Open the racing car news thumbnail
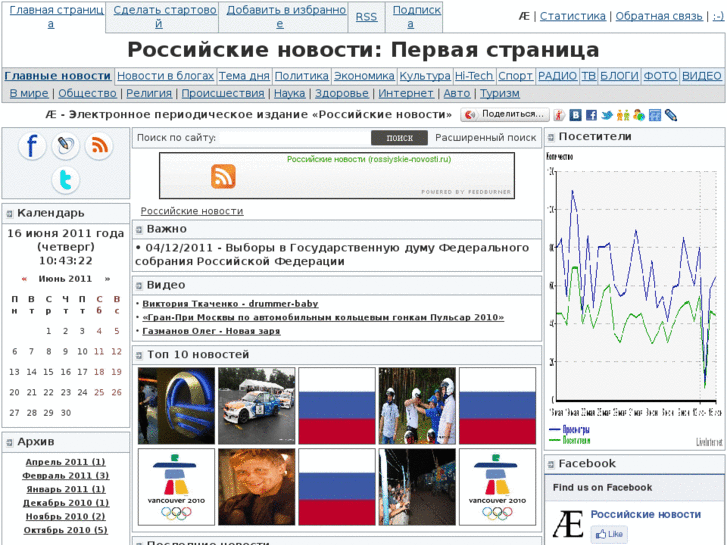Screen dimensions: 727x545 point(256,406)
